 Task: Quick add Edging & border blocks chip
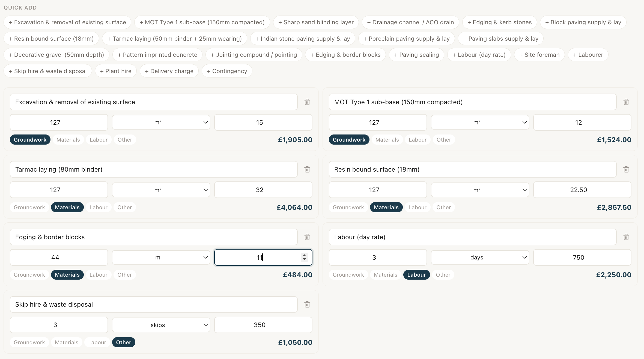click(x=345, y=55)
